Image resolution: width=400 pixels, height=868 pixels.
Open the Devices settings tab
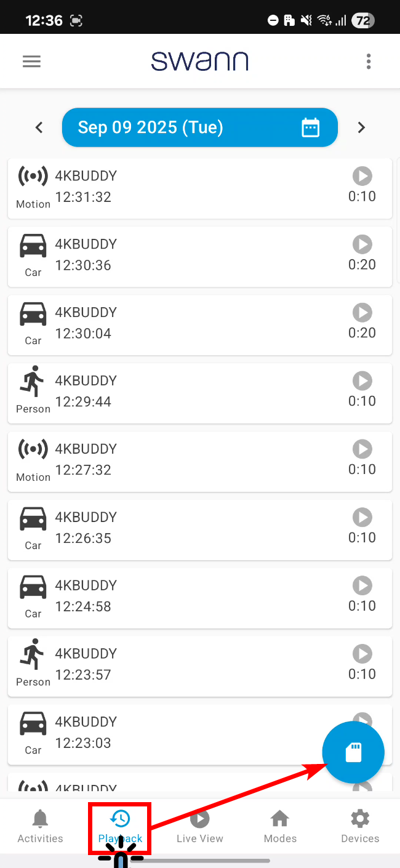coord(360,826)
